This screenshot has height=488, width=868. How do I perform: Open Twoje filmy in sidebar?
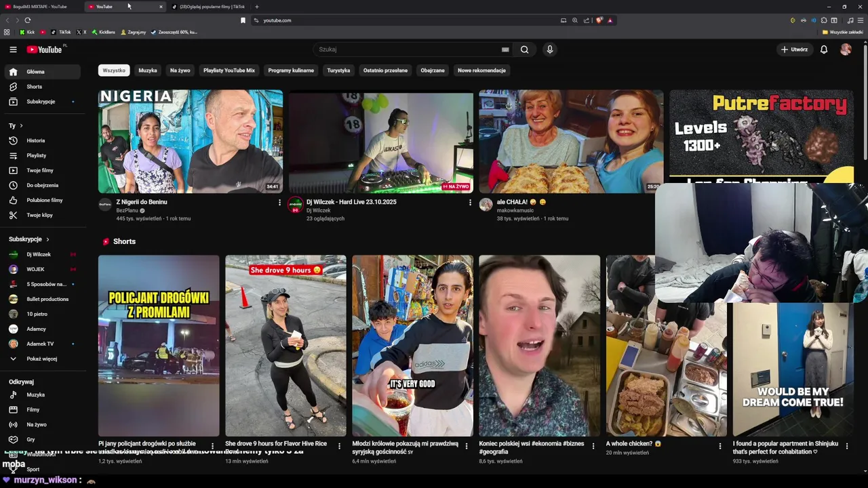(x=42, y=171)
